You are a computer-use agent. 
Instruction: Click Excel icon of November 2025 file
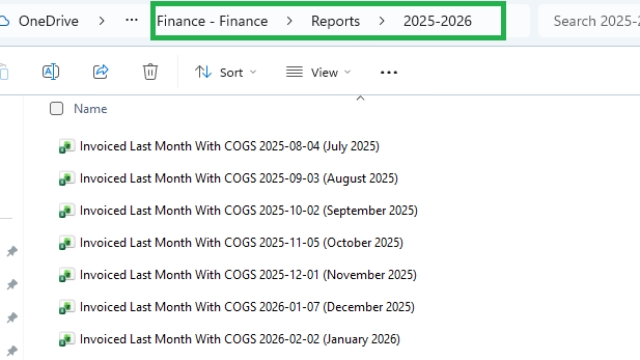point(67,275)
